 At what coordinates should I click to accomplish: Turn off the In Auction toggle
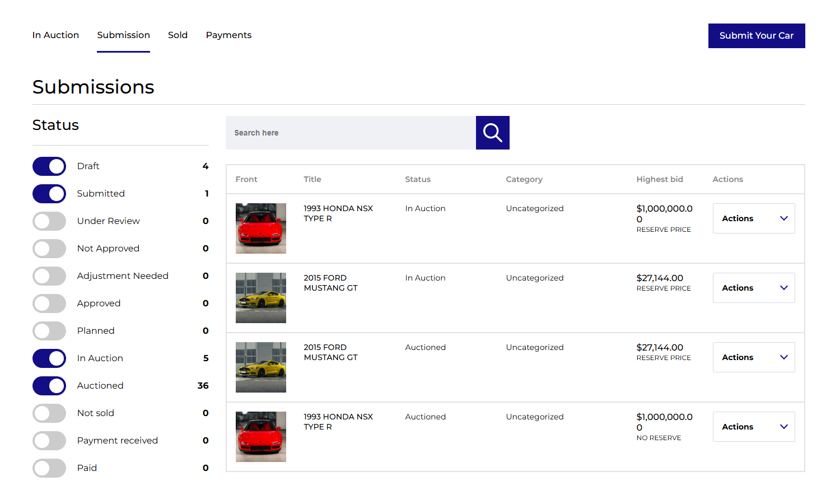pos(49,358)
